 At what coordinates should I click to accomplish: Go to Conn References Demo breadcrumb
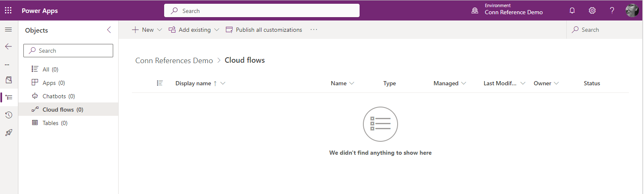coord(174,60)
